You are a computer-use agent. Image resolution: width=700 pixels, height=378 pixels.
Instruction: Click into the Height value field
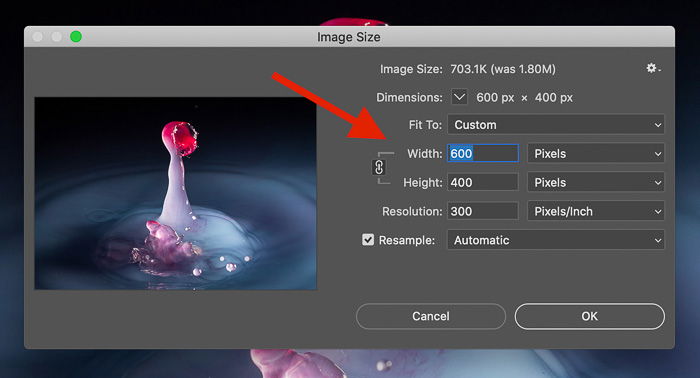point(483,183)
